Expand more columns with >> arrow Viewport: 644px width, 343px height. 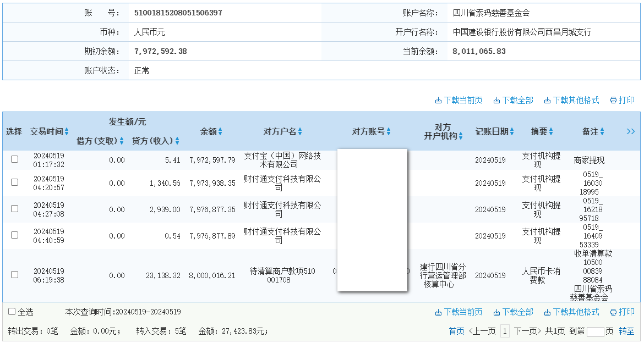click(631, 131)
